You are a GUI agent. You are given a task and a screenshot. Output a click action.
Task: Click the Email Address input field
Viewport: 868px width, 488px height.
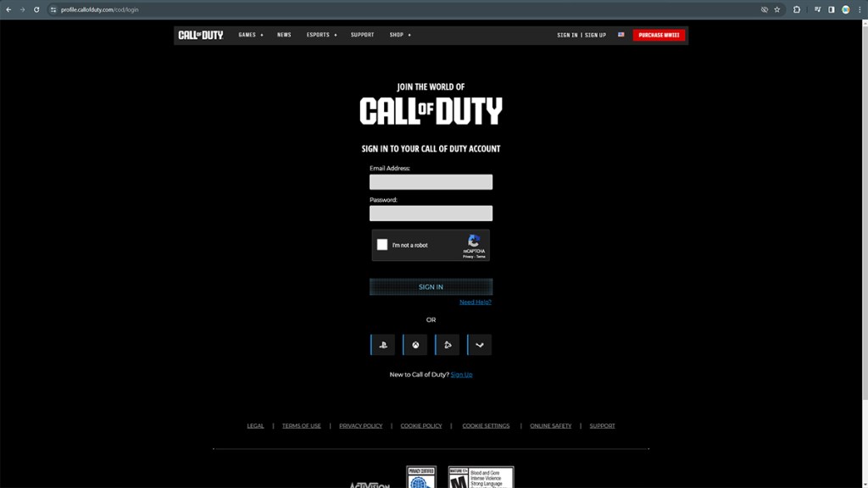pyautogui.click(x=431, y=181)
